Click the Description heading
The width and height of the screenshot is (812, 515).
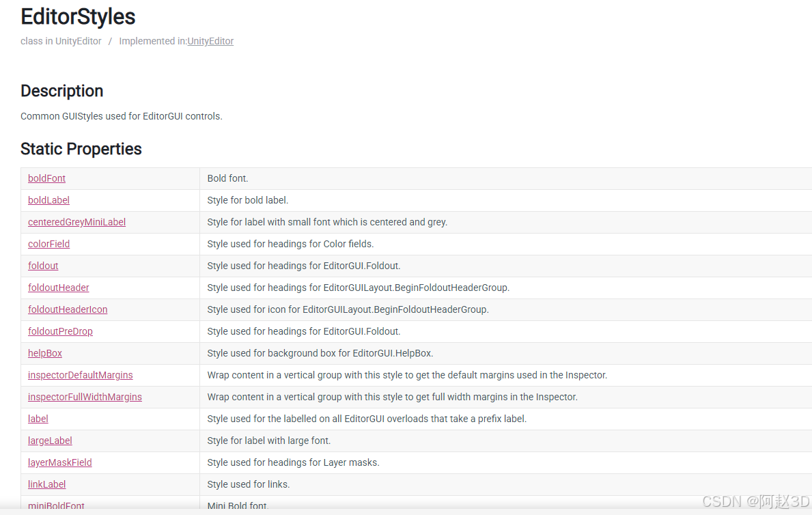pyautogui.click(x=62, y=92)
